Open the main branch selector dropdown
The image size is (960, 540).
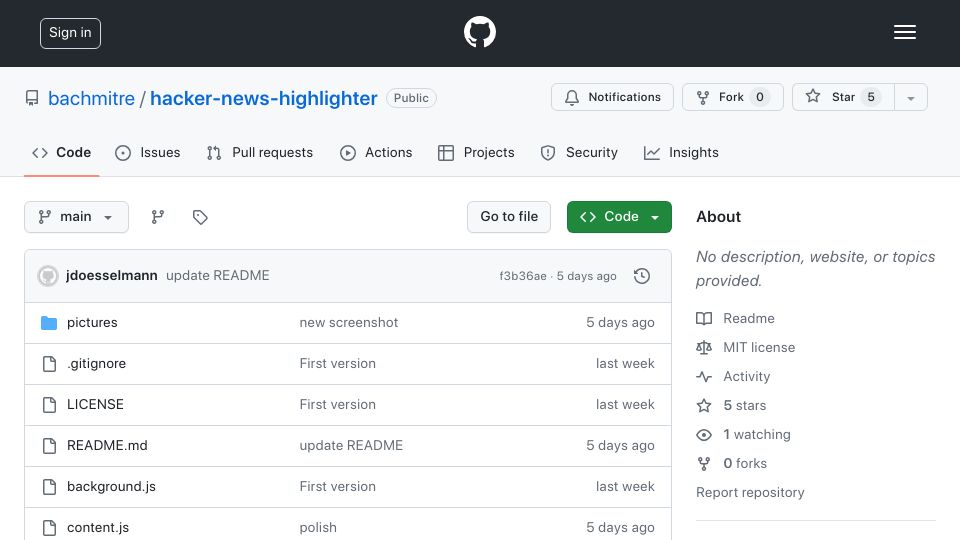coord(77,217)
